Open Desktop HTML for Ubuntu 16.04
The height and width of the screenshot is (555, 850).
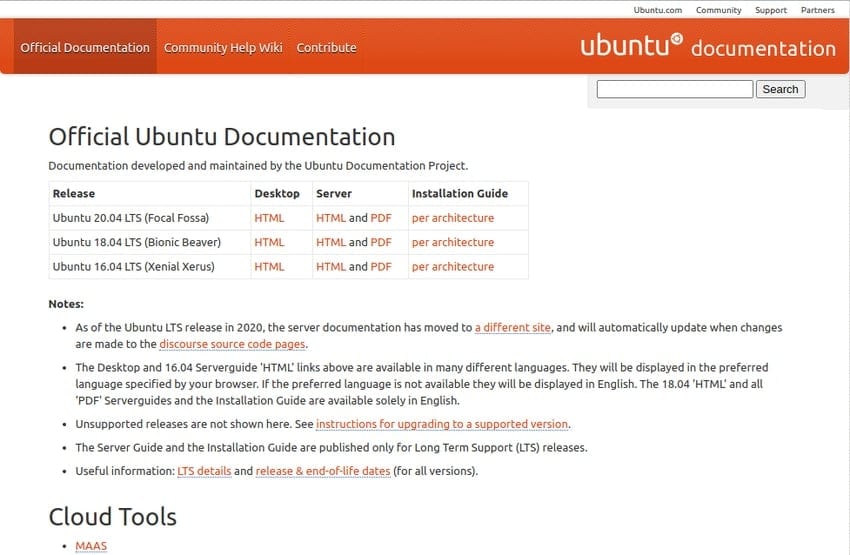(x=269, y=267)
